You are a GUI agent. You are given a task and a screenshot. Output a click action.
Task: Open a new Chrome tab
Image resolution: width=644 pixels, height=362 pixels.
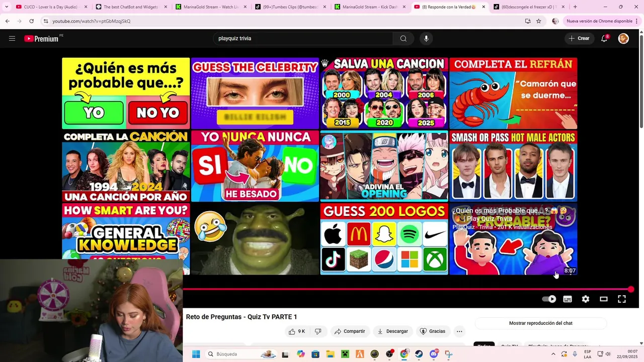tap(575, 7)
